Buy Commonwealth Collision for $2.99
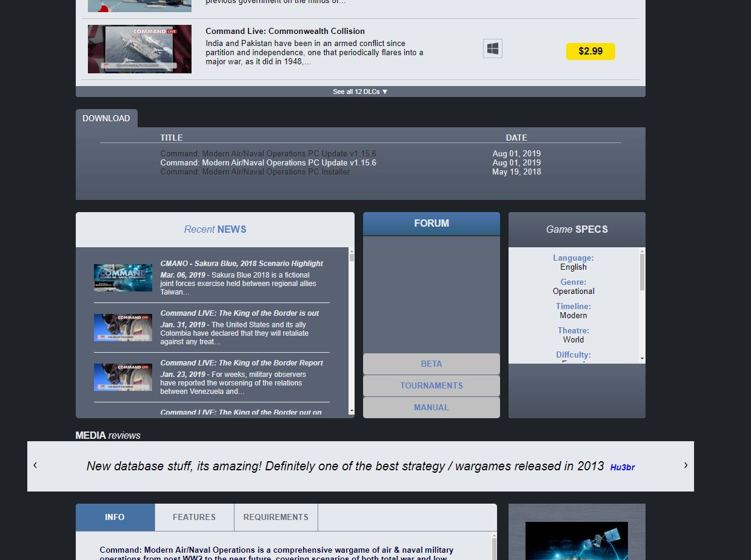751x560 pixels. [x=590, y=52]
